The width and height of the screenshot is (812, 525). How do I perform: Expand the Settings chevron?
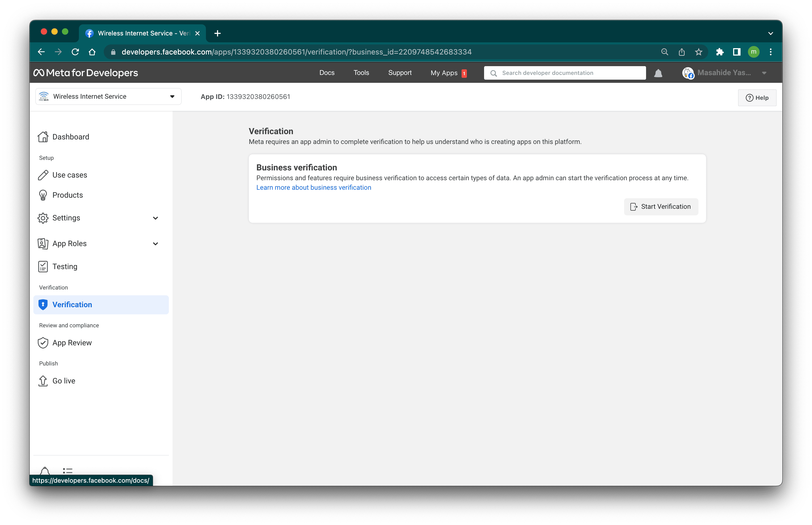[x=155, y=218]
